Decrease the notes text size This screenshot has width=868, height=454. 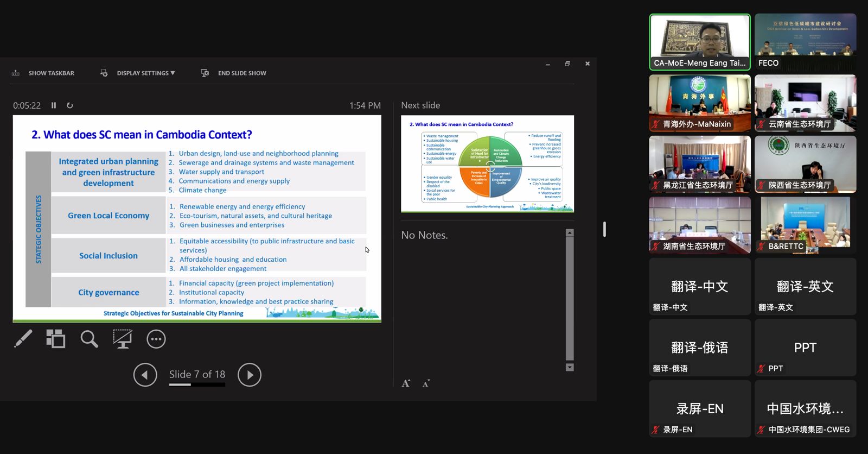(x=426, y=383)
